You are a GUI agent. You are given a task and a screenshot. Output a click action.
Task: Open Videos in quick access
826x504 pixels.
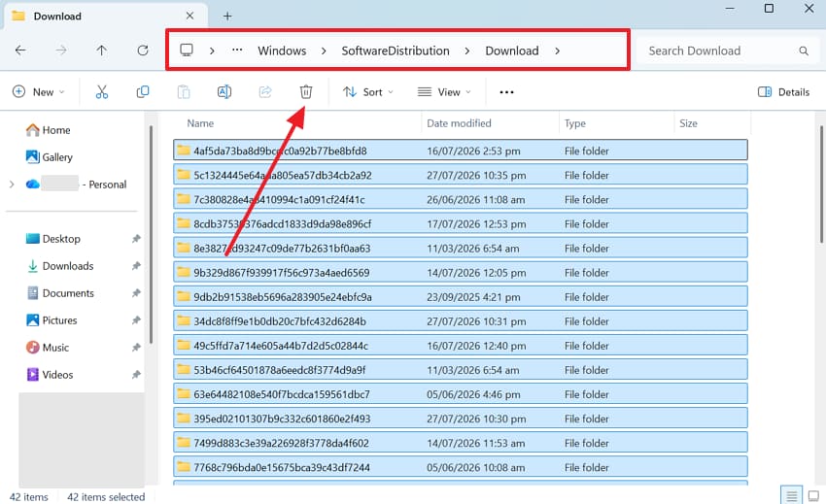click(x=50, y=375)
